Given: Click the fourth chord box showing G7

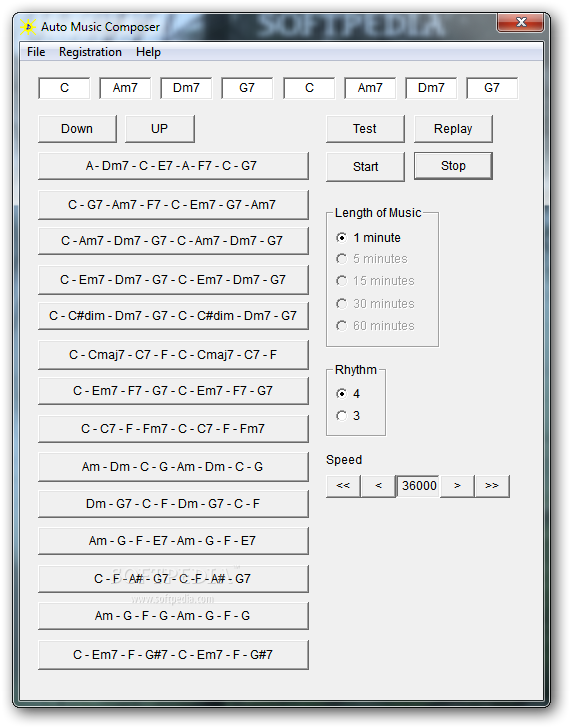Looking at the screenshot, I should point(247,88).
